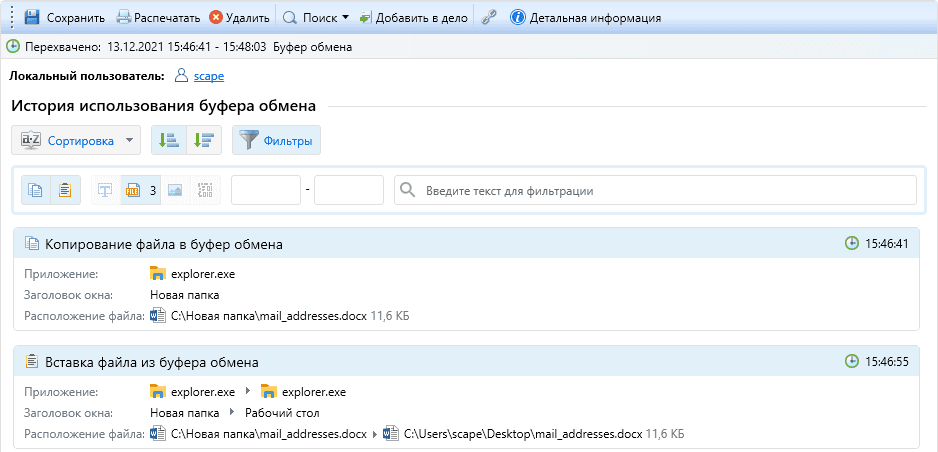Click the filter text search box

[655, 190]
